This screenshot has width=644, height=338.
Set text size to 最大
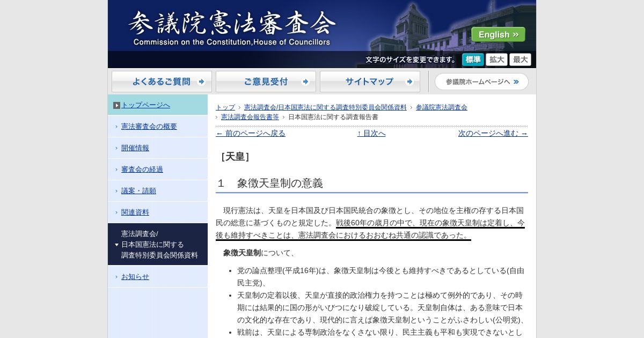click(x=521, y=60)
